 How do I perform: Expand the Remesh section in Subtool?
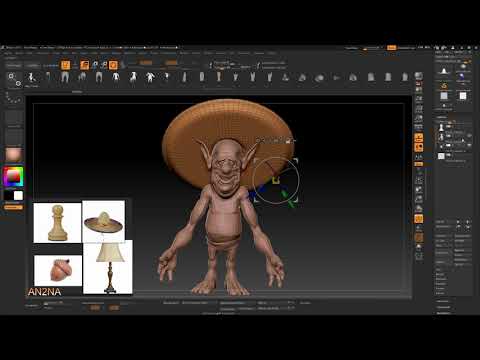[x=440, y=284]
